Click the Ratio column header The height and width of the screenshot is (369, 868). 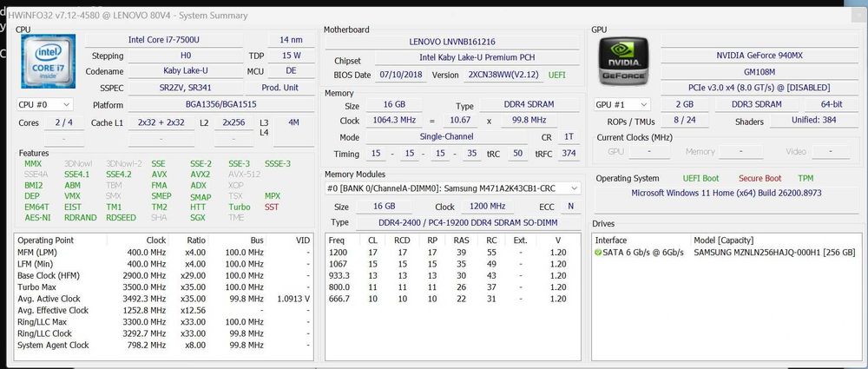[188, 240]
